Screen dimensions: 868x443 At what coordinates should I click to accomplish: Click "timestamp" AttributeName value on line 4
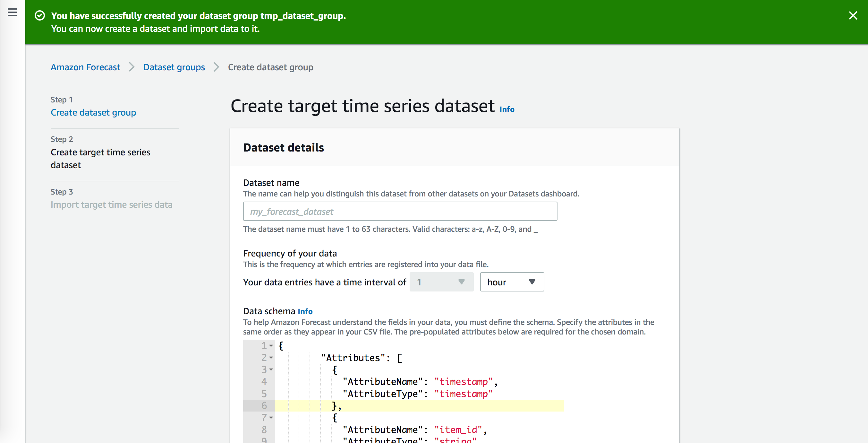coord(463,382)
